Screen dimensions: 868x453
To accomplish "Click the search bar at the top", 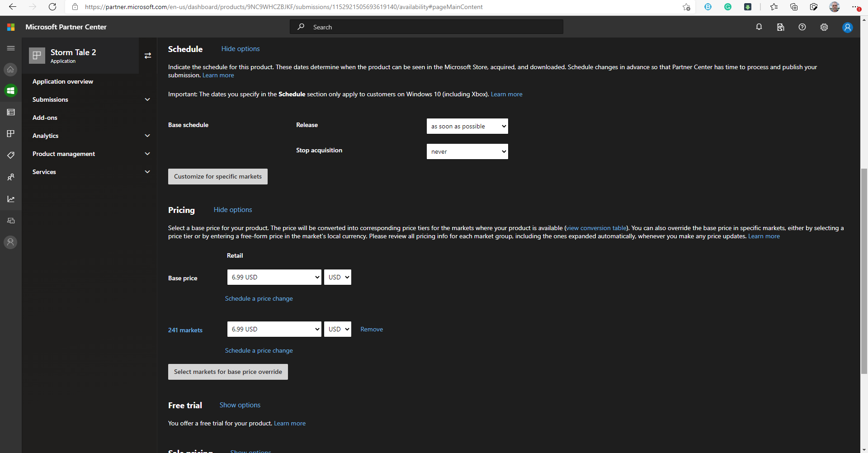I will point(425,27).
